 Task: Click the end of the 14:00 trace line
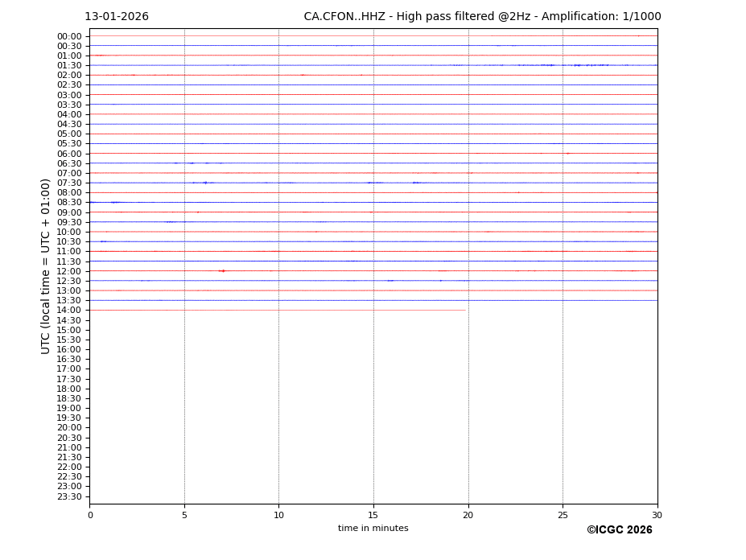(465, 311)
